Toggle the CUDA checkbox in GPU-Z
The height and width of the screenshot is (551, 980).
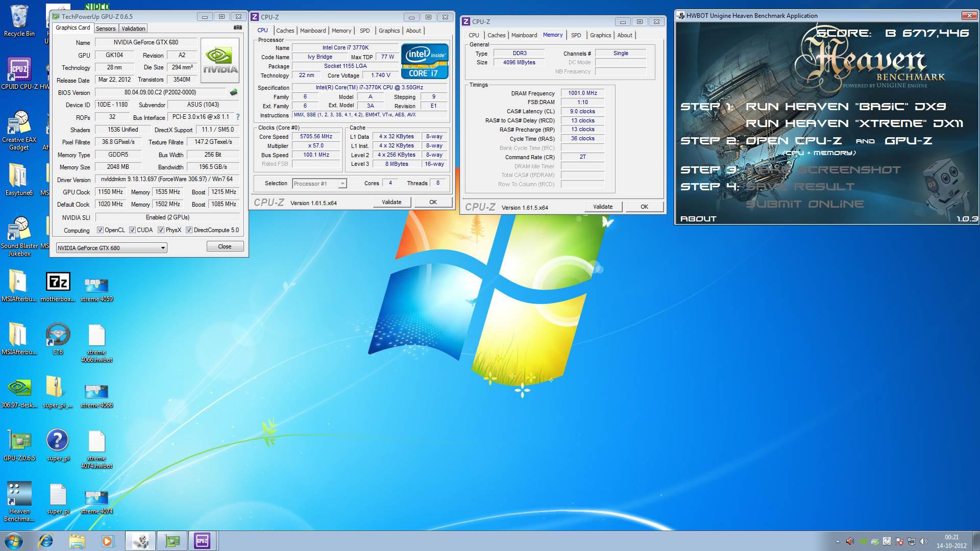132,230
